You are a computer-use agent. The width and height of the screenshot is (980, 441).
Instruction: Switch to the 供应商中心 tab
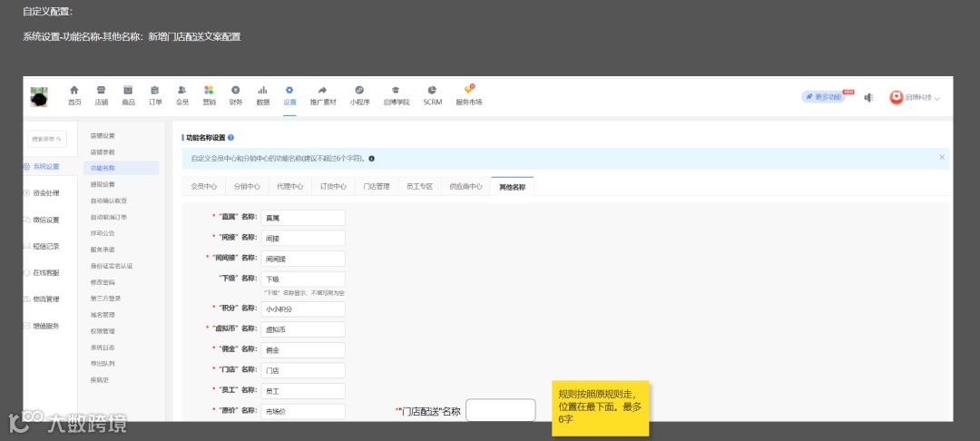(x=465, y=186)
